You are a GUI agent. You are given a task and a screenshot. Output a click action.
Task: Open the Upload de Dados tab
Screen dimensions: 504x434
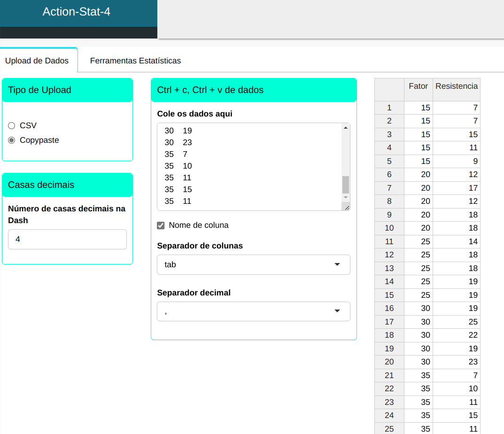(x=37, y=61)
